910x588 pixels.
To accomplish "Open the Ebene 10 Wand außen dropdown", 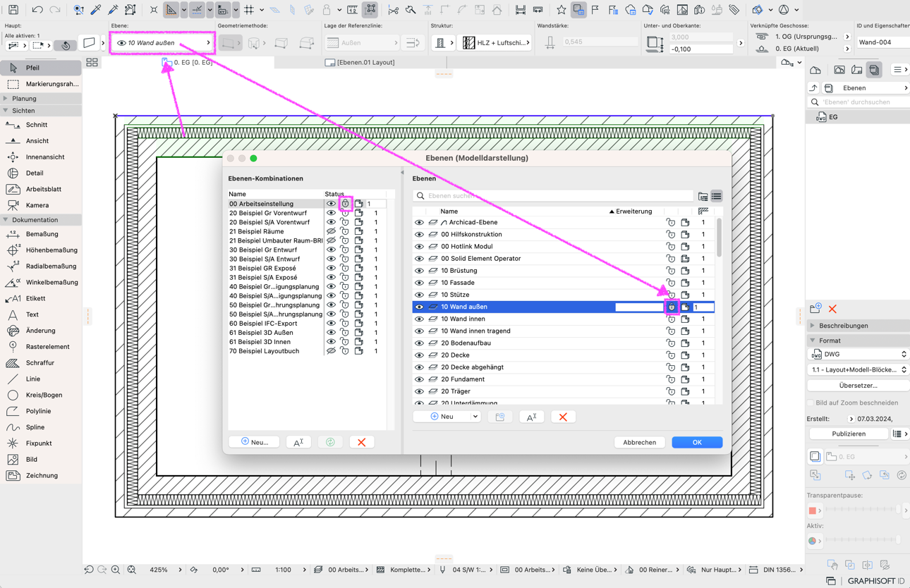I will (163, 43).
